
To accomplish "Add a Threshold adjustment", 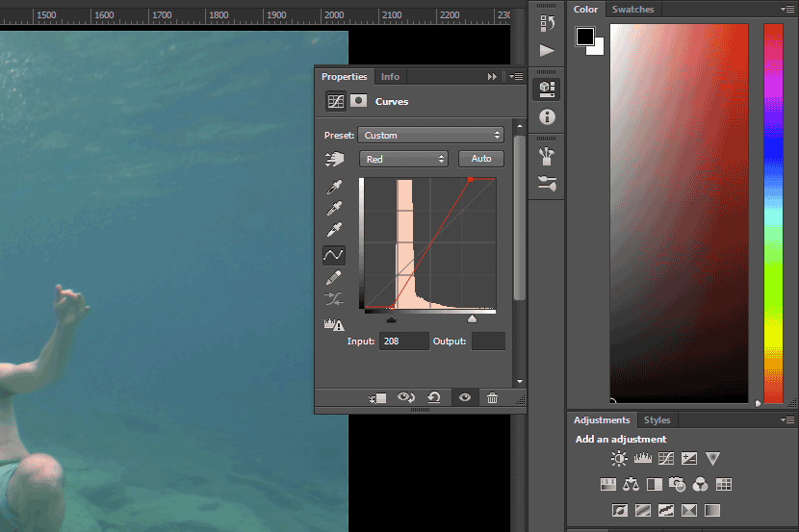I will coord(666,510).
